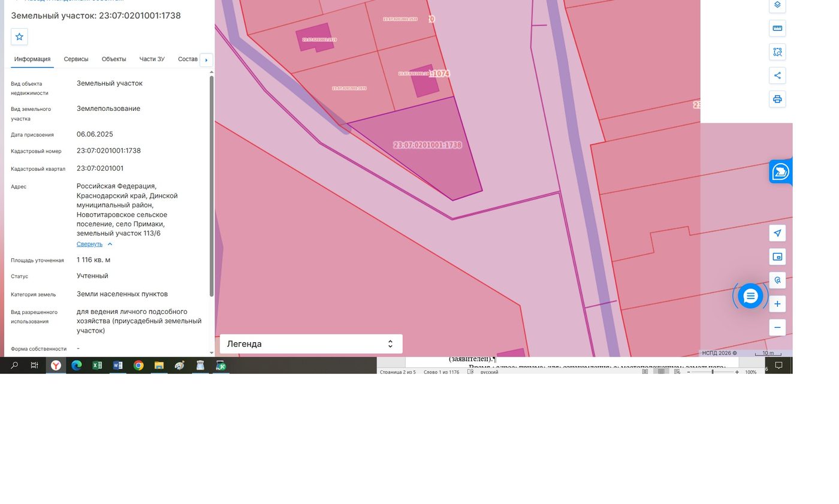Click the Учтенный status value
Screen dimensions: 839x504
pyautogui.click(x=92, y=276)
